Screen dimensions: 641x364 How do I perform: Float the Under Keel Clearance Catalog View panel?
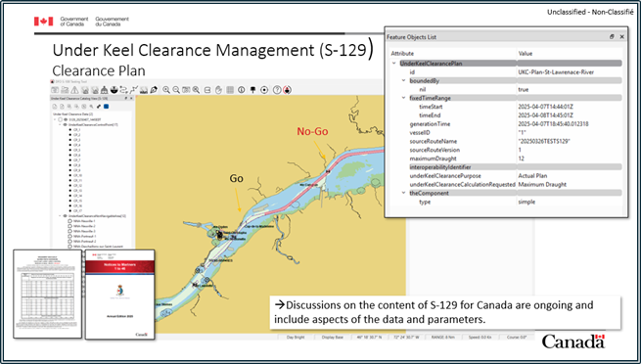pos(126,98)
